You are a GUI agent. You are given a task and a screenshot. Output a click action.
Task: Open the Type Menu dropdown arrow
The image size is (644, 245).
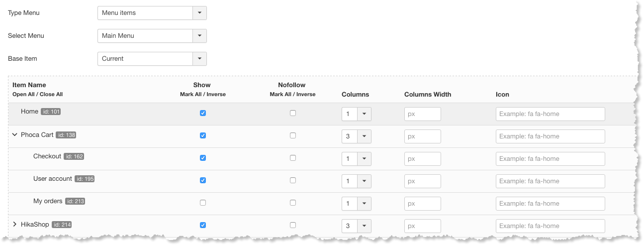click(199, 13)
